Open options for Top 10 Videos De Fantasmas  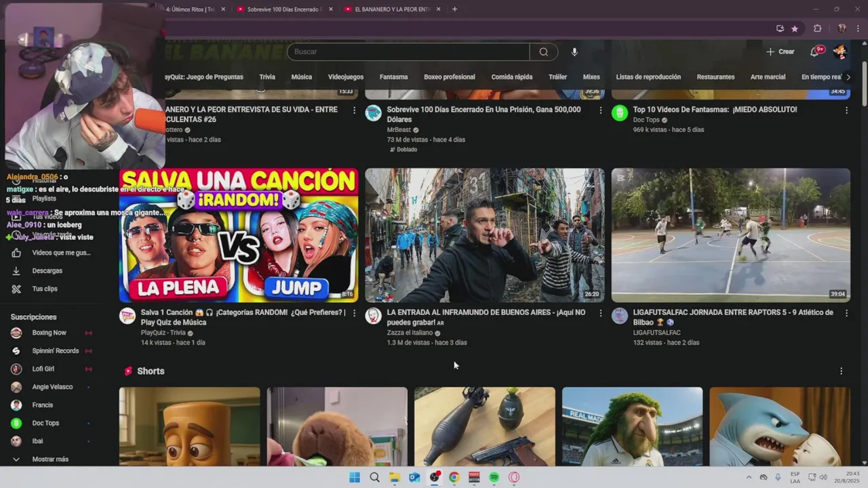coord(846,110)
